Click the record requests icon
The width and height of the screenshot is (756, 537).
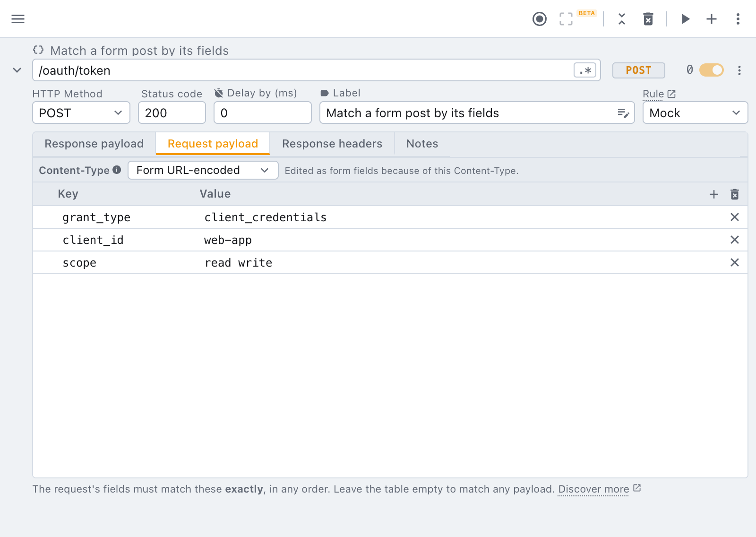pos(540,19)
